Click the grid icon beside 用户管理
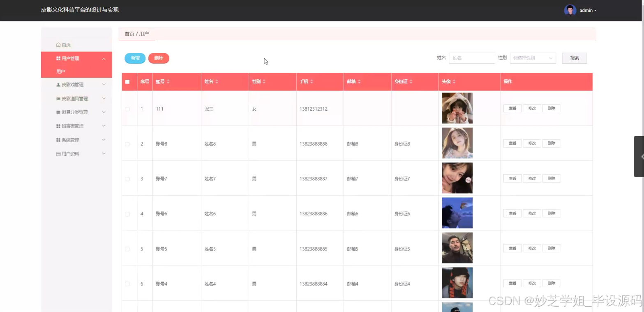 pos(58,58)
